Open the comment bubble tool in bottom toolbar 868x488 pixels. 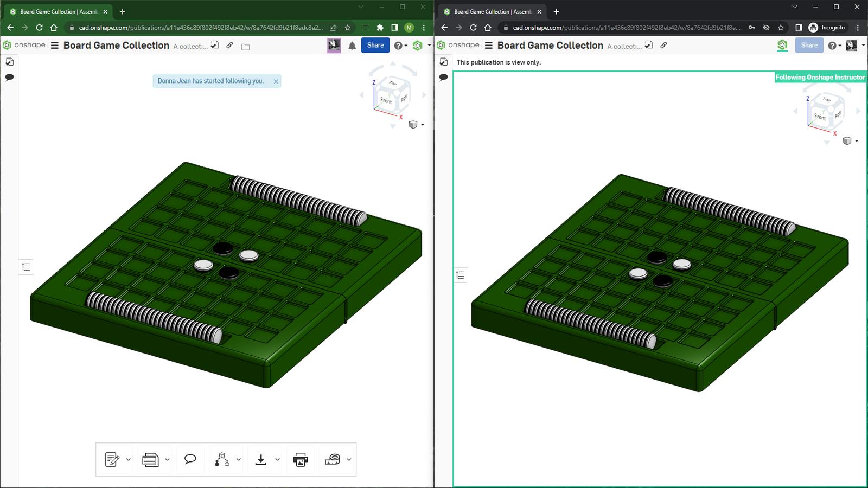click(190, 459)
